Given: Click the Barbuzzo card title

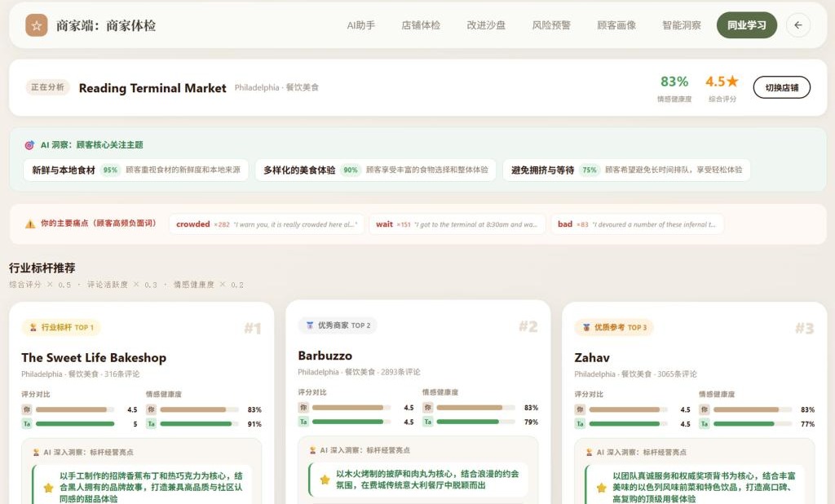Looking at the screenshot, I should click(325, 356).
